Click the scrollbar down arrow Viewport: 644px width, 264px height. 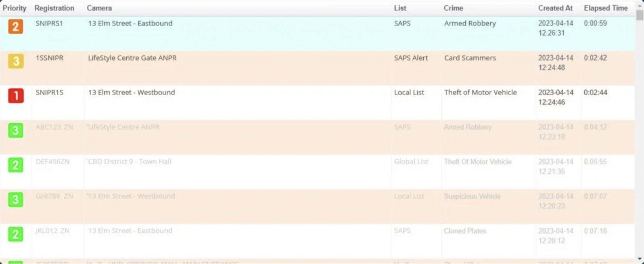[640, 259]
